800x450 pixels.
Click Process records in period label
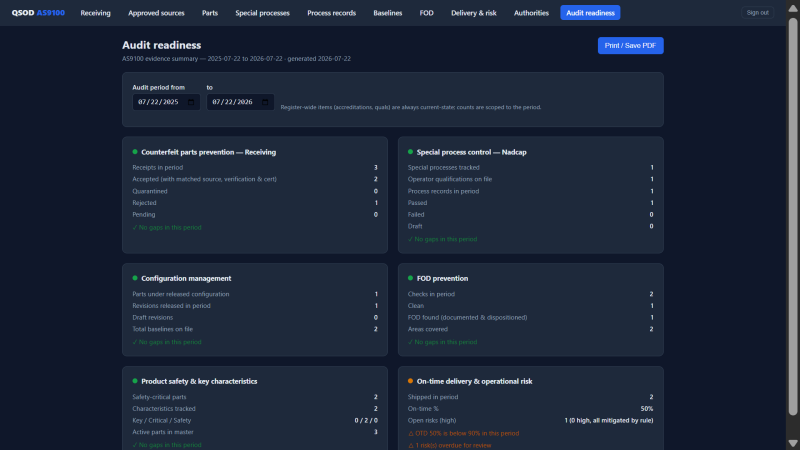click(443, 191)
